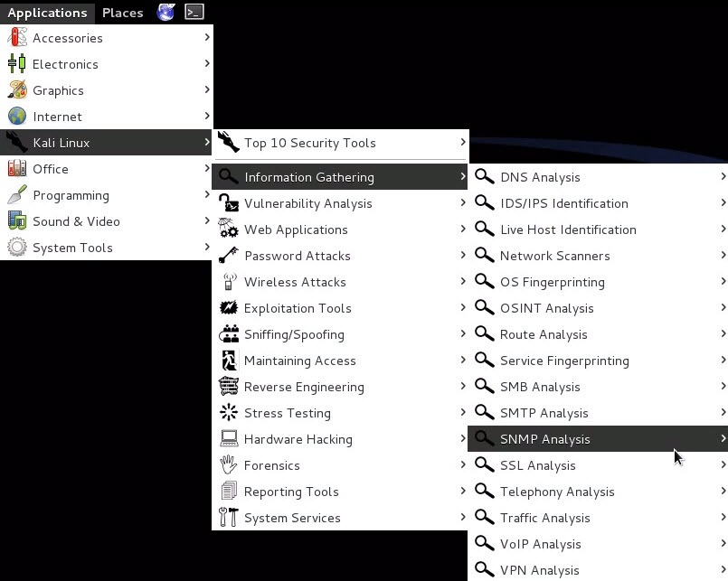The height and width of the screenshot is (581, 728).
Task: Click the Office binders icon
Action: click(17, 168)
